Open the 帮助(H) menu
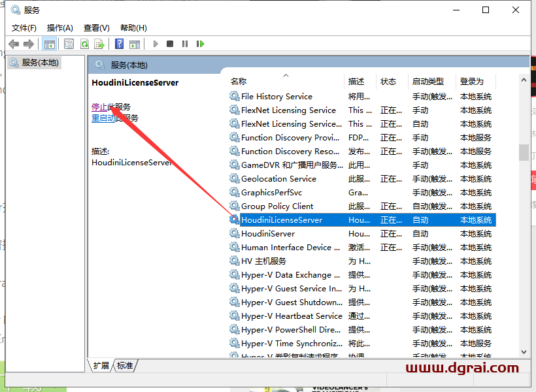Screen dimensions: 536x392 click(x=133, y=28)
